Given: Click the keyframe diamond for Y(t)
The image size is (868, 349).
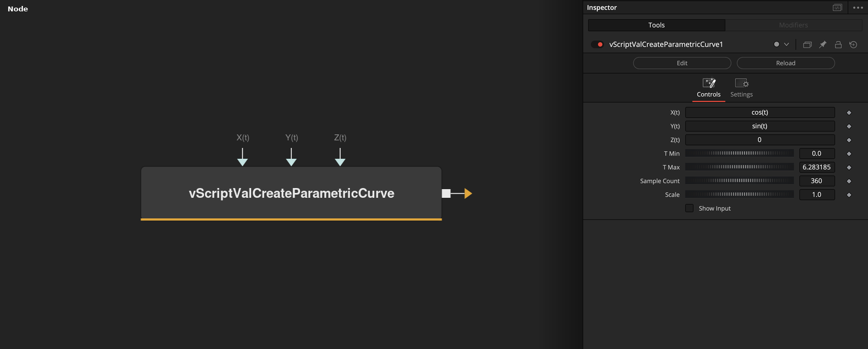Looking at the screenshot, I should tap(849, 126).
